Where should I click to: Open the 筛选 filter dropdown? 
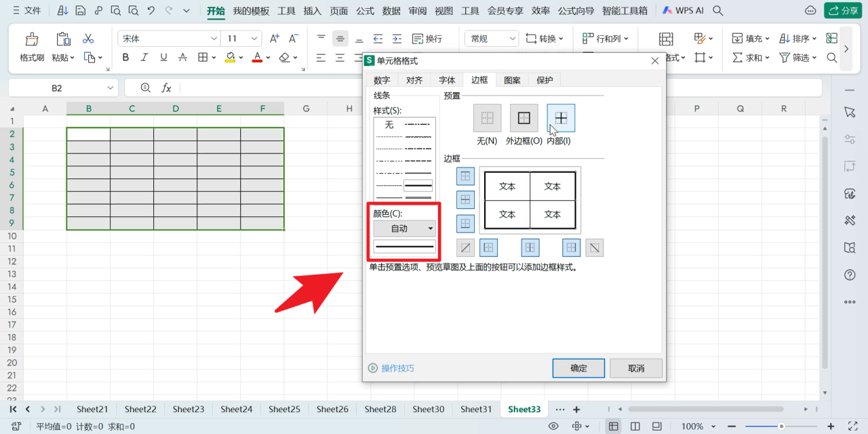[798, 58]
